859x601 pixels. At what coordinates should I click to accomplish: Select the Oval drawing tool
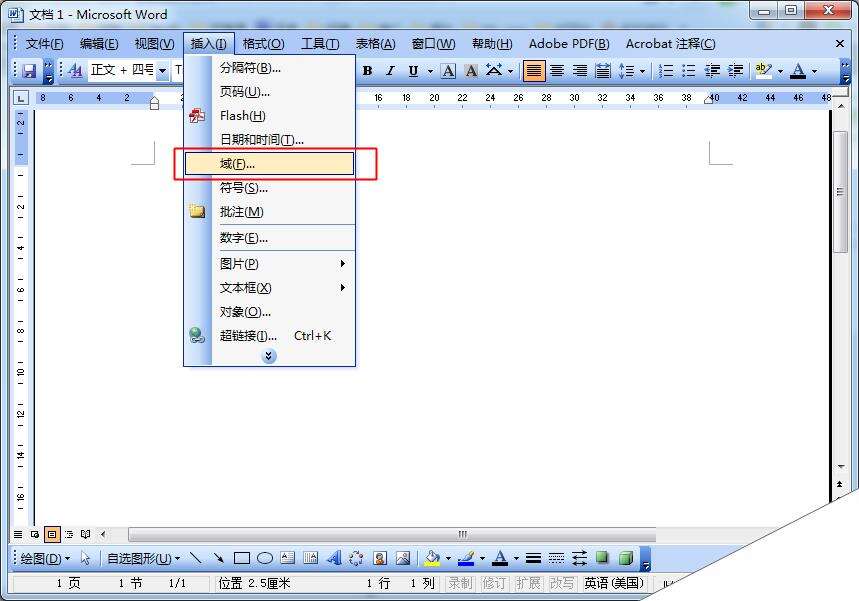coord(265,558)
